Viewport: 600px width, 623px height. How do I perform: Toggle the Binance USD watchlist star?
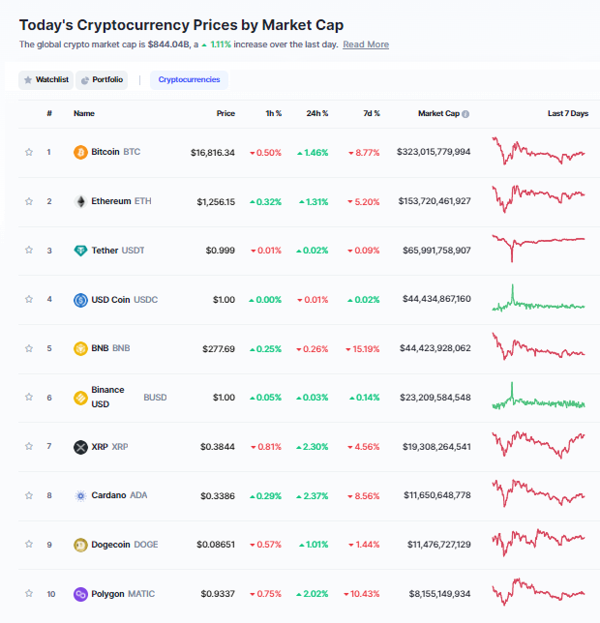(x=29, y=397)
